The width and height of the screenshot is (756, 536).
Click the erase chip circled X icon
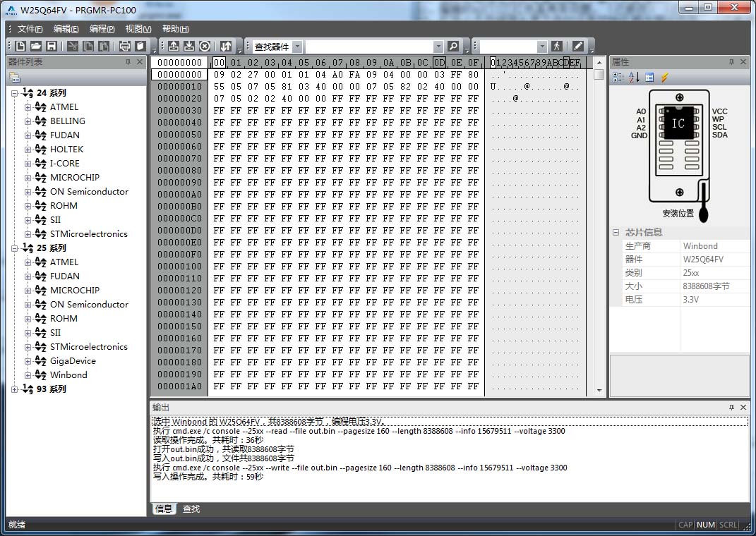tap(205, 47)
